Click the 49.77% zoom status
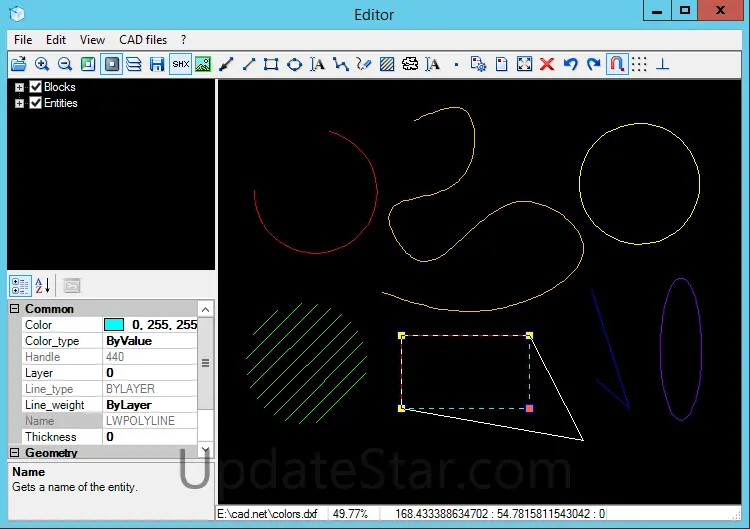The image size is (750, 529). tap(350, 514)
